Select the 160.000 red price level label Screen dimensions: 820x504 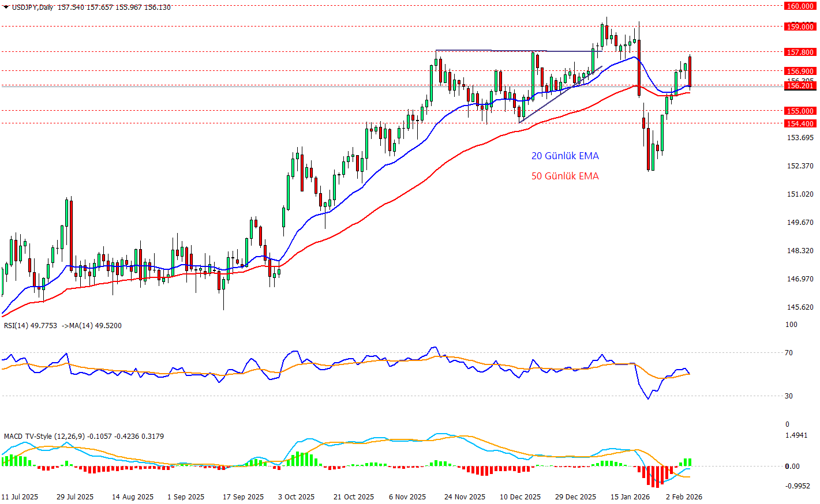[x=800, y=6]
